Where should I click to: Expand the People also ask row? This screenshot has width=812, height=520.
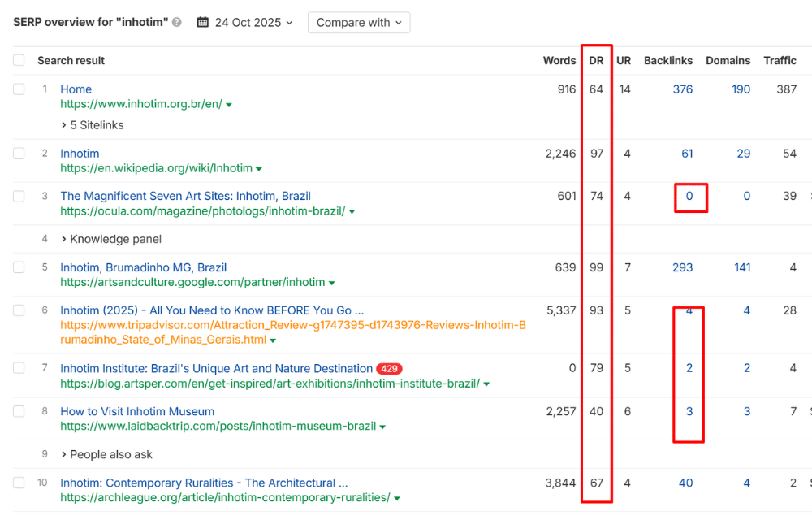click(x=106, y=454)
